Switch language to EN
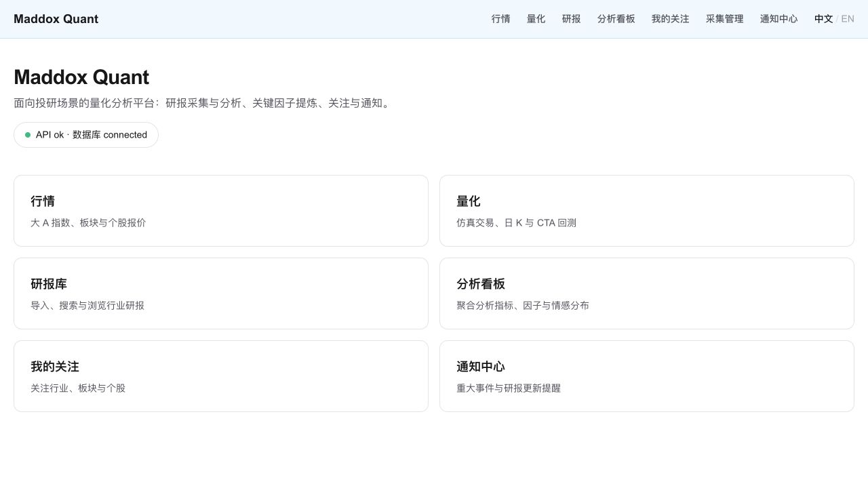This screenshot has height=488, width=868. coord(848,19)
